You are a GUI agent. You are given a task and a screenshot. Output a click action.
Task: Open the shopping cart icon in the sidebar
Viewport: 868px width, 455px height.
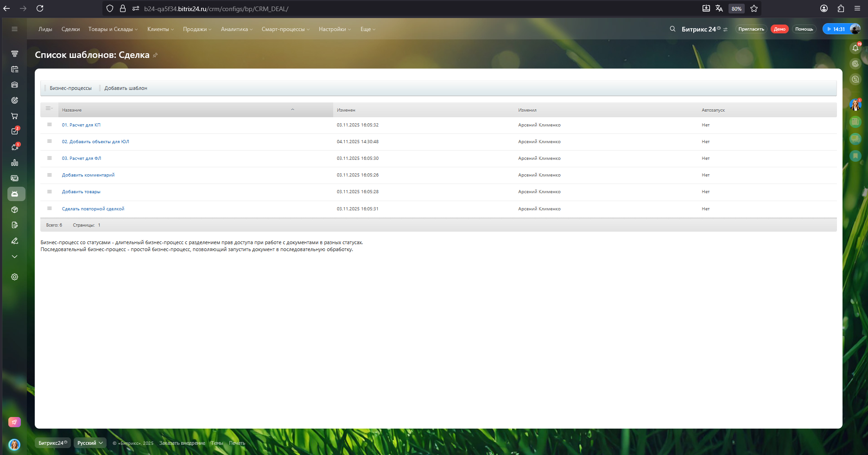15,116
